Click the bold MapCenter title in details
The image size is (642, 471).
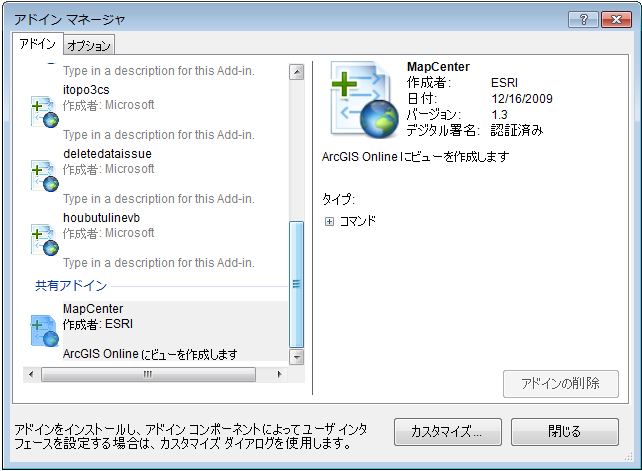438,67
